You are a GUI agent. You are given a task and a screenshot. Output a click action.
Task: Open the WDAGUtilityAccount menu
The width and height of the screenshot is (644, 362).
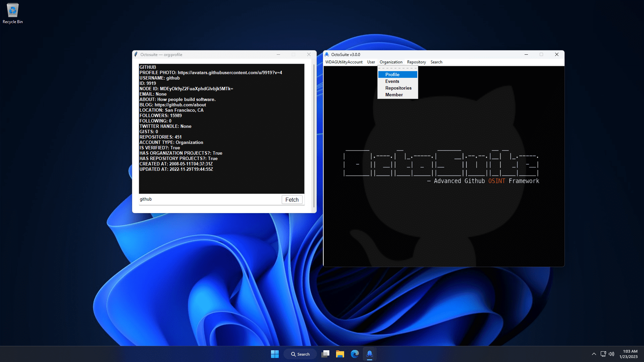pyautogui.click(x=344, y=62)
